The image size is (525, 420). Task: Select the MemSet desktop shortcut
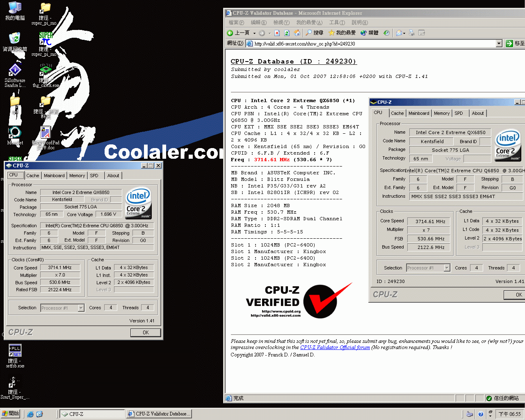coord(15,135)
